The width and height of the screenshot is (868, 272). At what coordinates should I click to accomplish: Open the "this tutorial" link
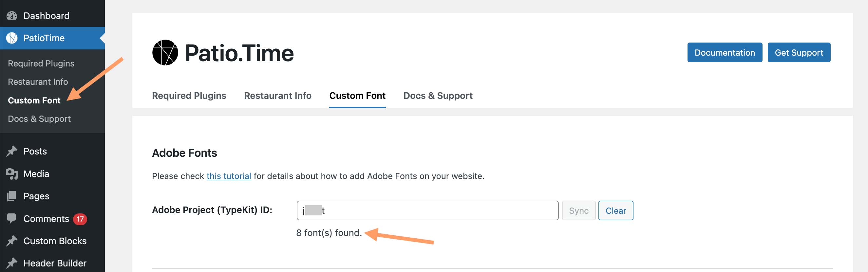click(229, 176)
